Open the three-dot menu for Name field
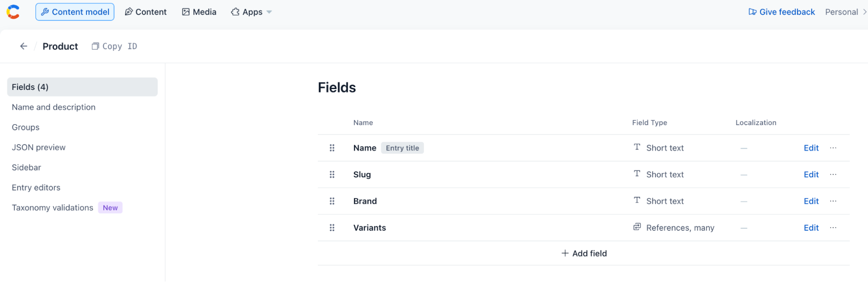The image size is (868, 282). click(833, 148)
